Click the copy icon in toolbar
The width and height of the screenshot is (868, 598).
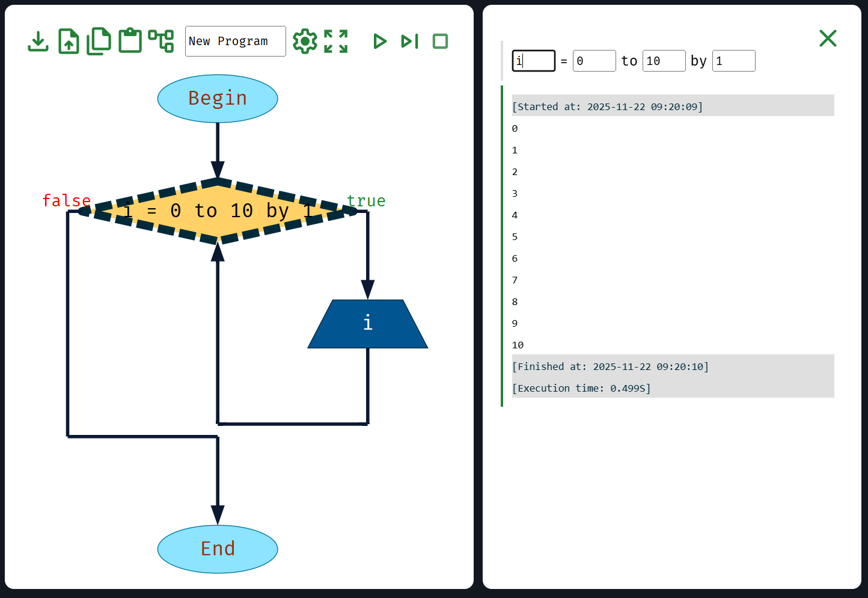coord(99,42)
